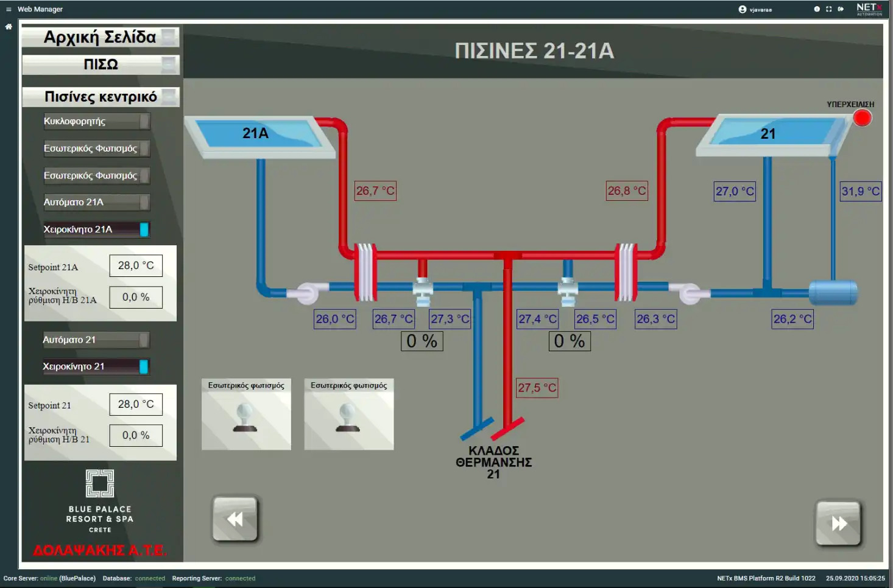Click the ΠΙΣΩ back menu item

101,64
